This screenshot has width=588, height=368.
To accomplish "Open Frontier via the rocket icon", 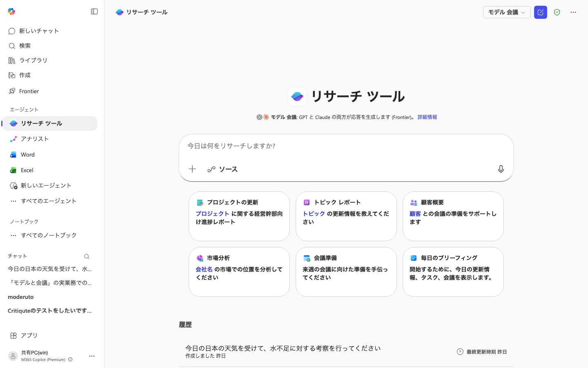I will pos(12,91).
